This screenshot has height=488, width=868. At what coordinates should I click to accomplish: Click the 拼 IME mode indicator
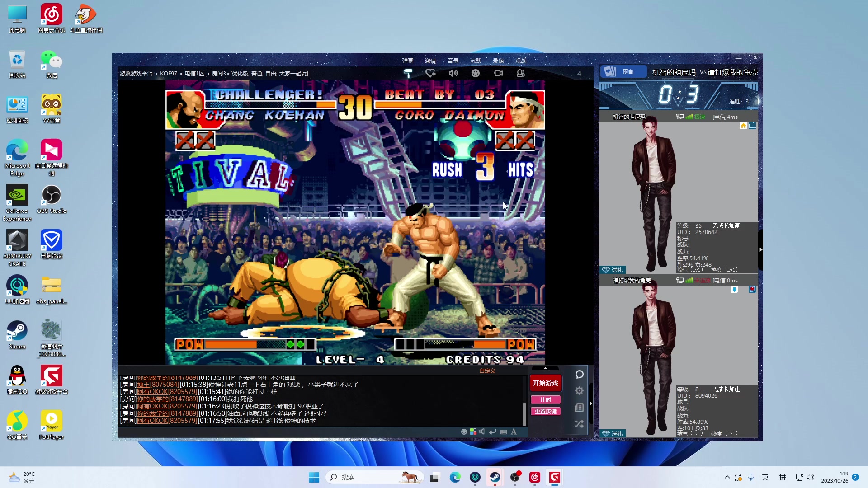tap(783, 477)
